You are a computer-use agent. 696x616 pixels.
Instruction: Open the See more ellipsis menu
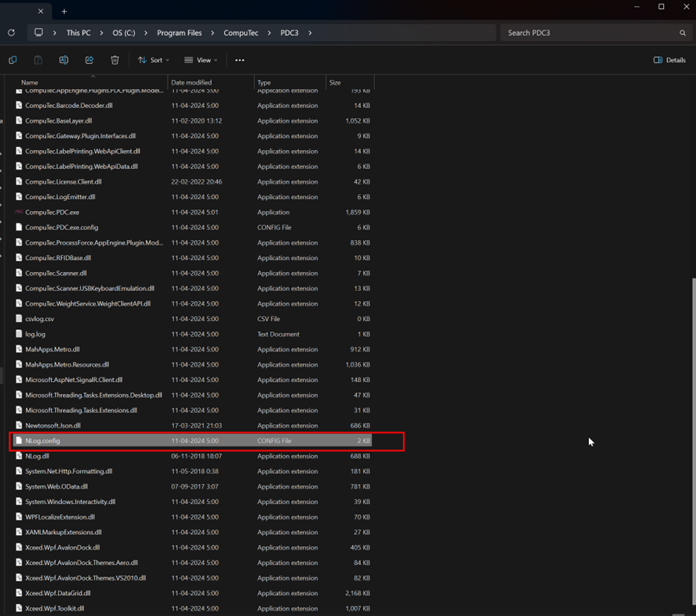tap(239, 59)
